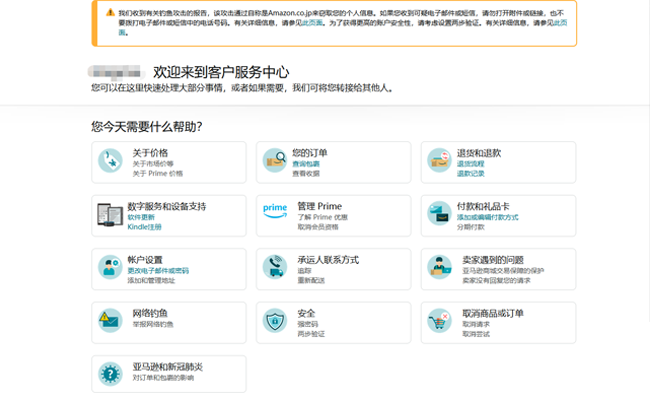Open the 网络钓鱼 topic title
The height and width of the screenshot is (396, 650).
[150, 313]
